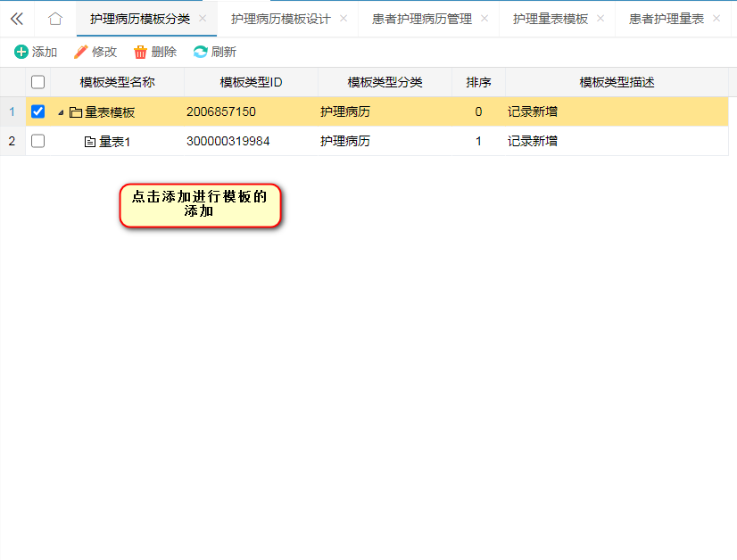Click the 排序 column header

(x=478, y=82)
